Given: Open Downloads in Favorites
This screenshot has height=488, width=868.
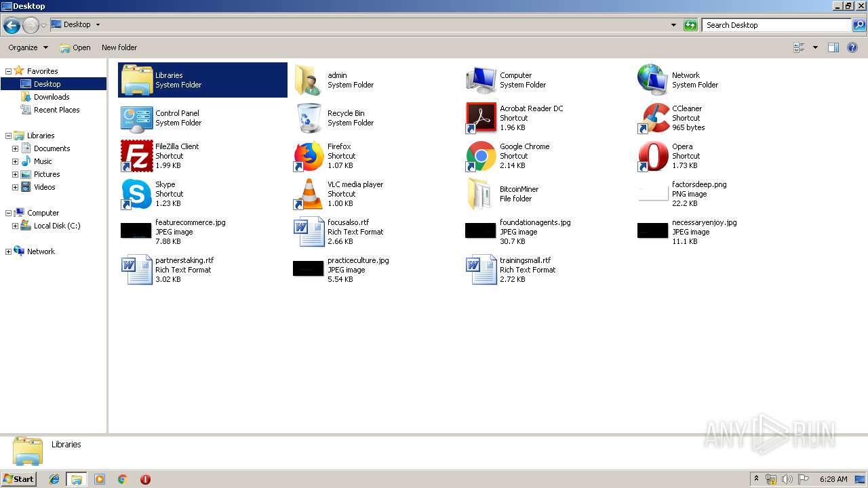Looking at the screenshot, I should [x=52, y=97].
